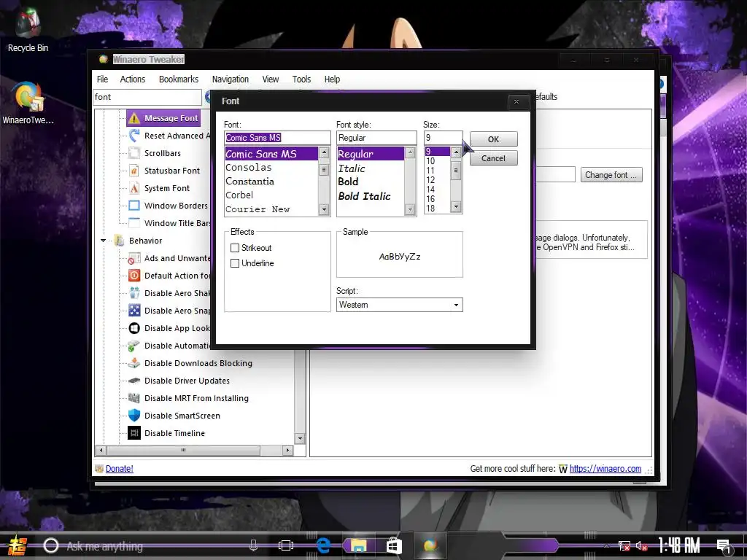Click the tree horizontal scroll-left arrow
747x560 pixels.
(x=101, y=450)
